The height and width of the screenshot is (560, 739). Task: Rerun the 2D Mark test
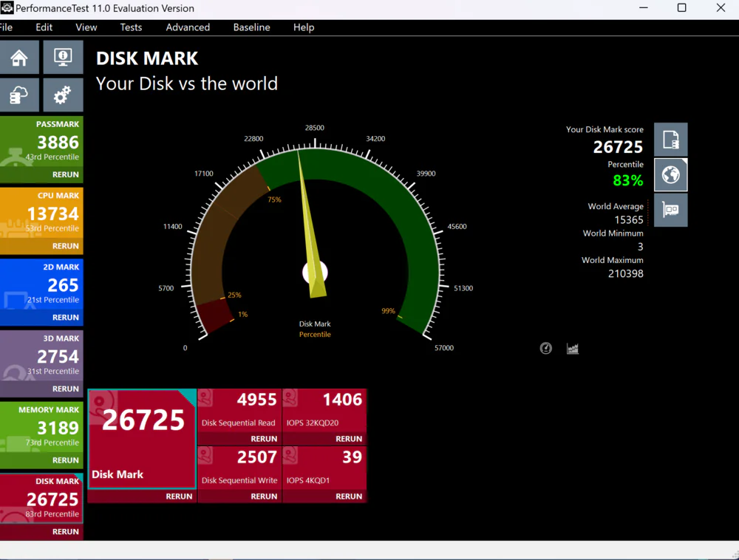[66, 318]
